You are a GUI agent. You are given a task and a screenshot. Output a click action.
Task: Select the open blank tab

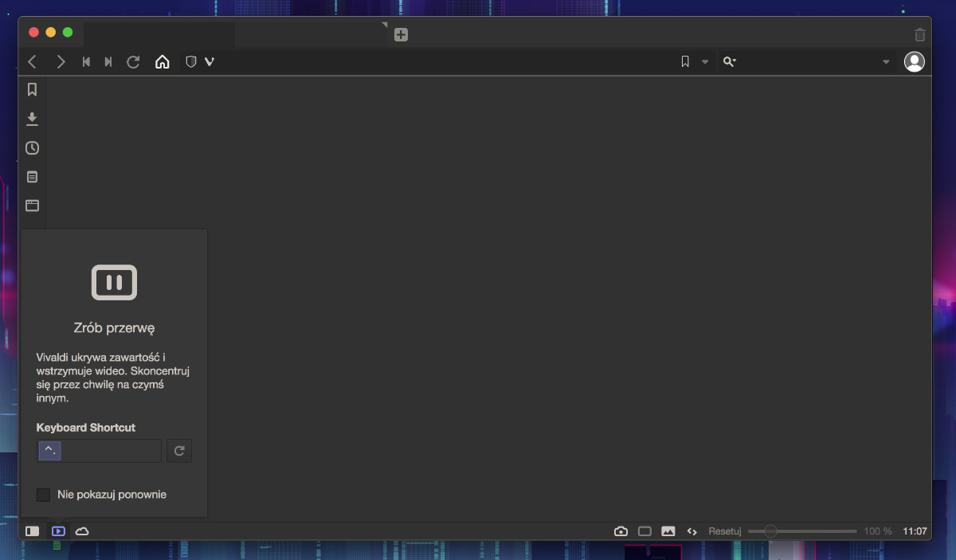(x=159, y=35)
